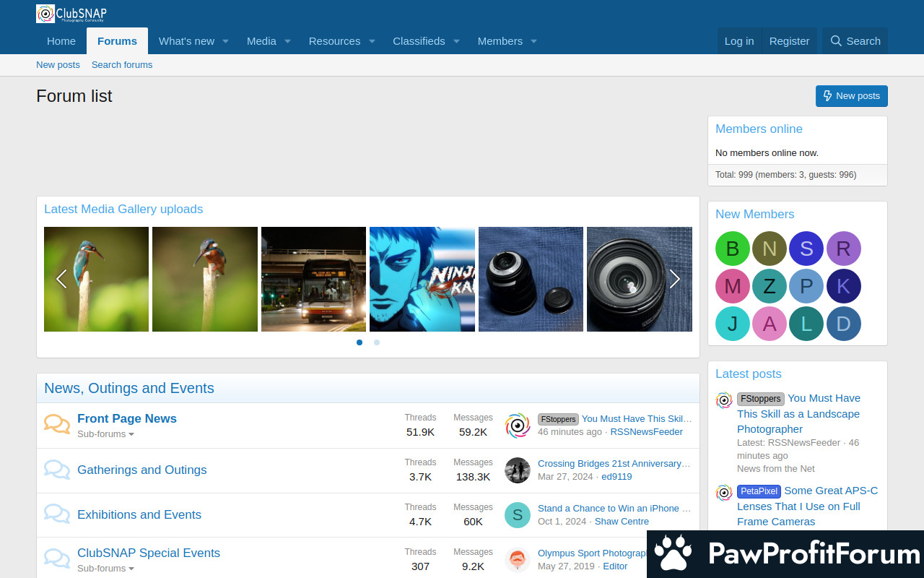Click the ed9119 user avatar
This screenshot has width=924, height=578.
[517, 470]
